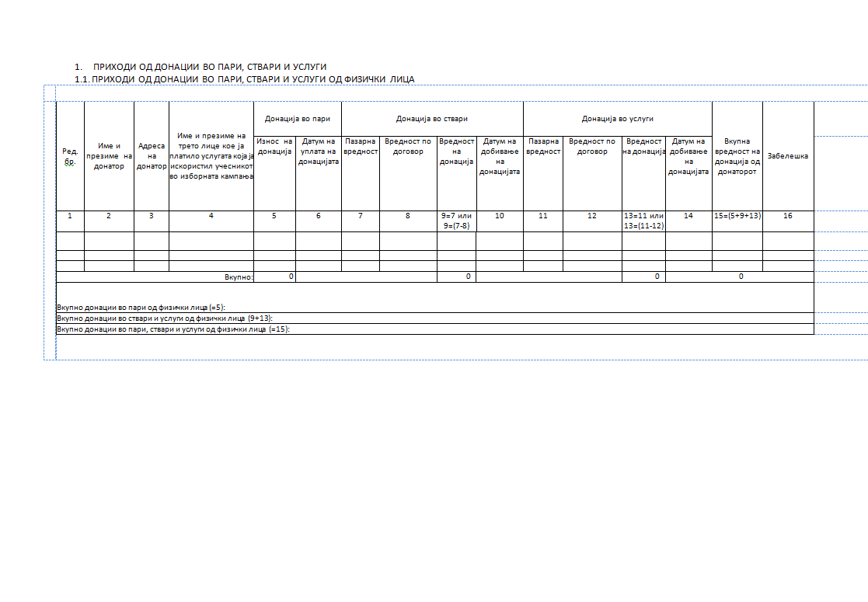Viewport: 868px width, 602px height.
Task: Click the 'Ред. бр.' column header cell
Action: coord(70,155)
